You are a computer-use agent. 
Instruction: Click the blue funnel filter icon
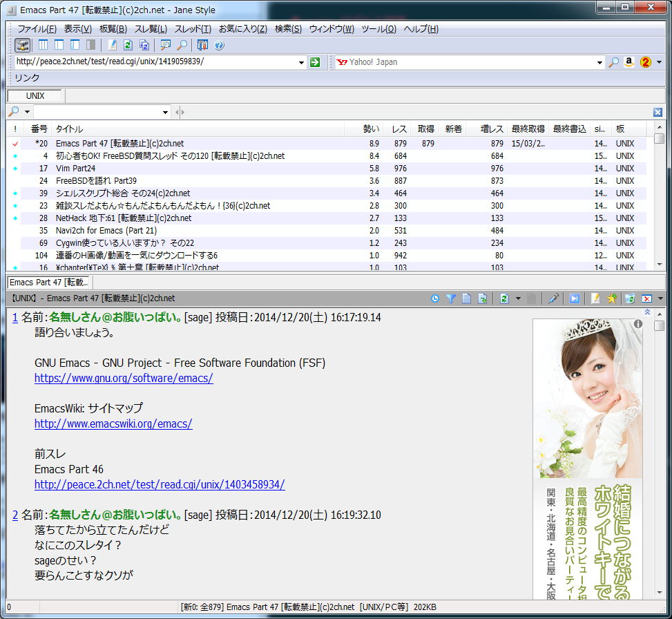[450, 298]
